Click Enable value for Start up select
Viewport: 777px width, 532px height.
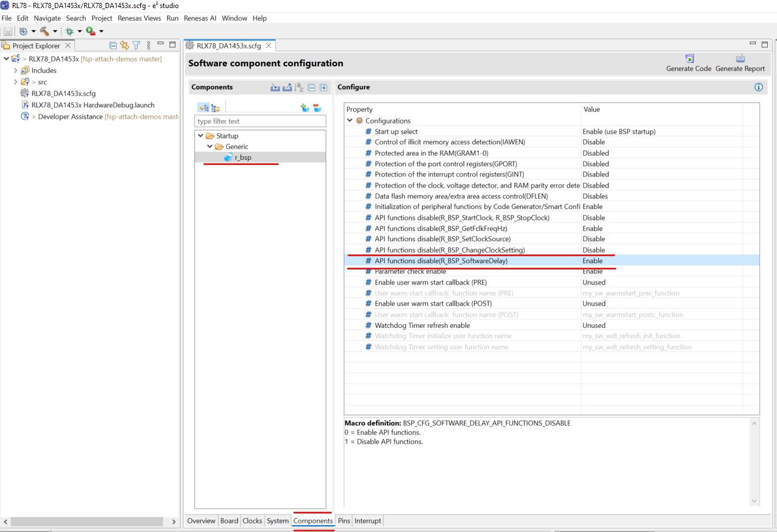[619, 132]
